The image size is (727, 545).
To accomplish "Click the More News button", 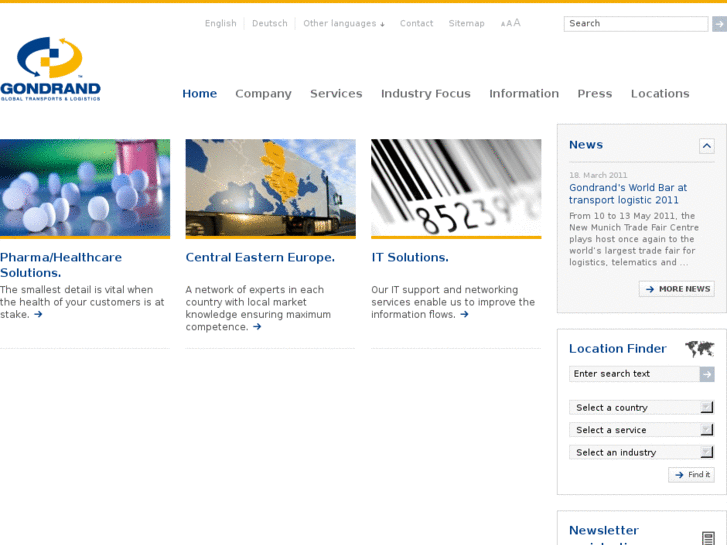I will [x=677, y=289].
